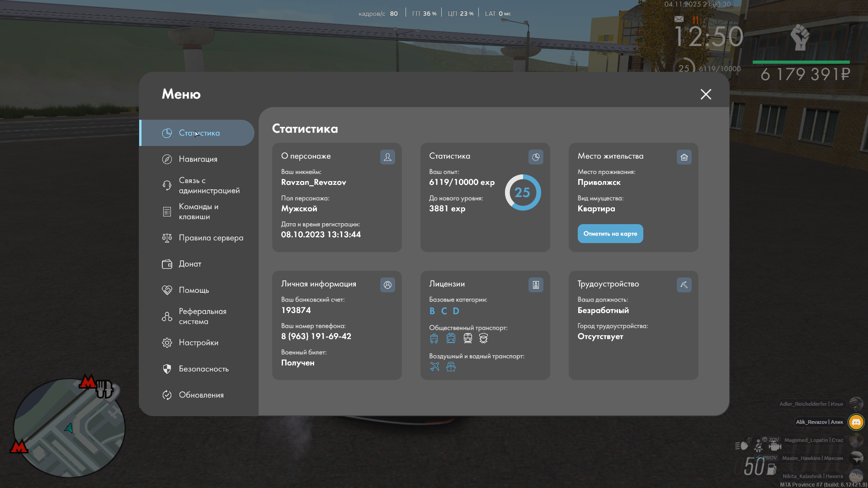
Task: Click the circular minimap
Action: 69,427
